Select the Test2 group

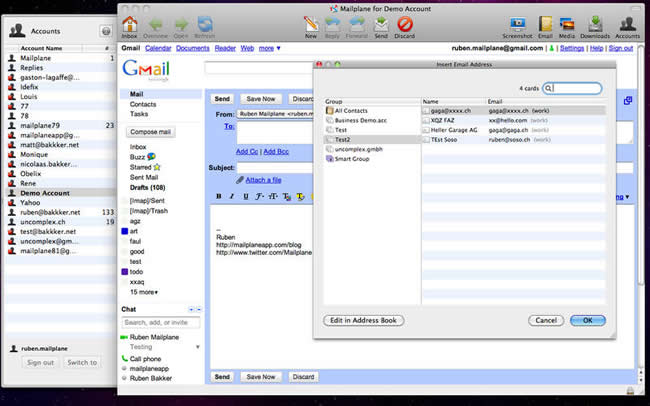pyautogui.click(x=372, y=140)
